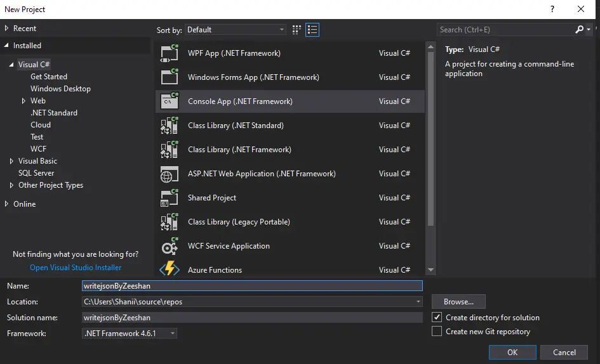The width and height of the screenshot is (600, 364).
Task: Collapse the Visual C# tree node
Action: point(11,65)
